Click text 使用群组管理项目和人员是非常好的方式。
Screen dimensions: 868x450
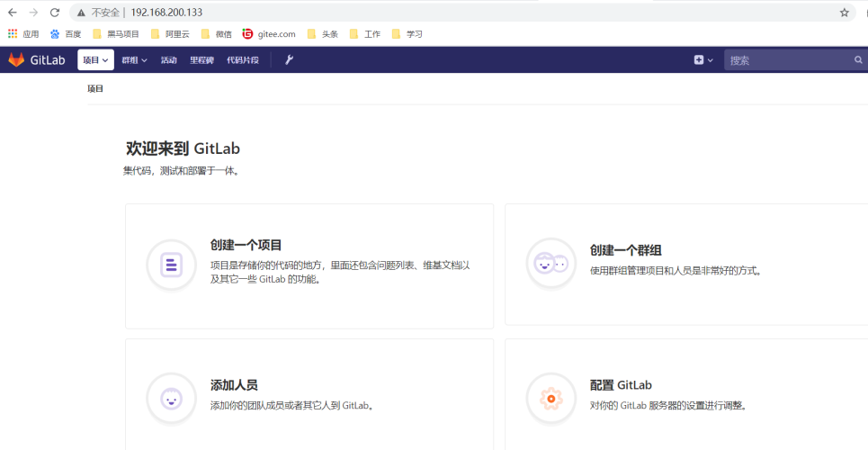click(x=677, y=271)
